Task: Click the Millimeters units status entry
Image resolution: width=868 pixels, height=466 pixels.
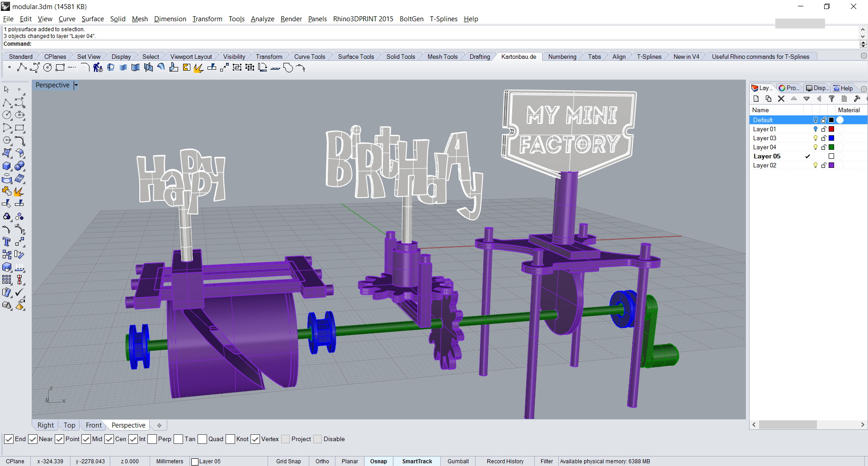Action: tap(170, 461)
